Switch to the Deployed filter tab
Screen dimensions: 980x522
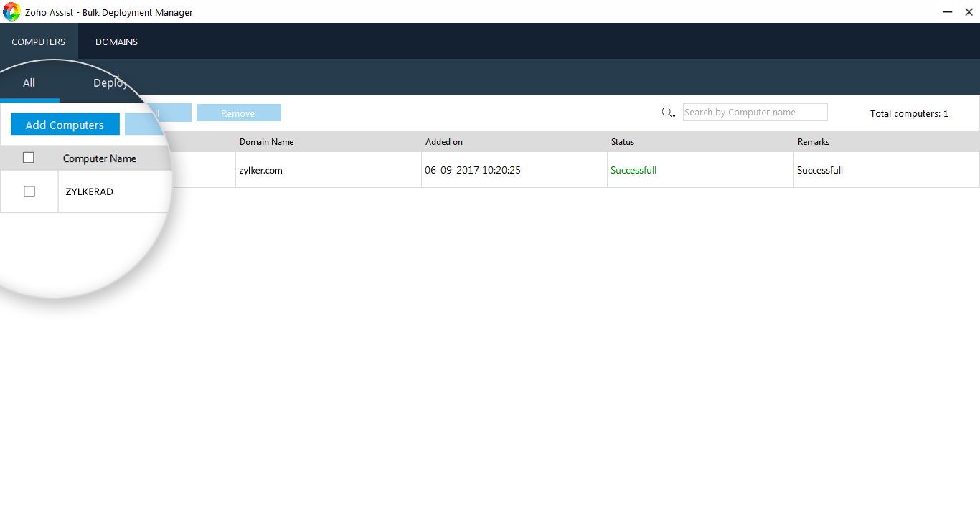point(110,83)
